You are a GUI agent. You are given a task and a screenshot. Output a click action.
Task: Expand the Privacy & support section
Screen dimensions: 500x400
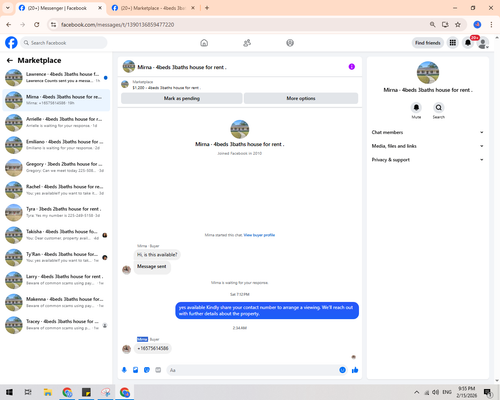tap(428, 160)
